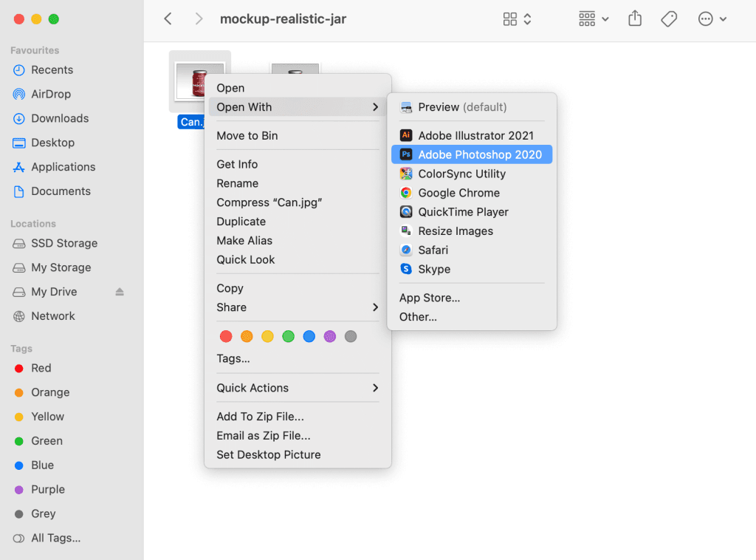756x560 pixels.
Task: Choose Tags… in context menu
Action: 298,358
